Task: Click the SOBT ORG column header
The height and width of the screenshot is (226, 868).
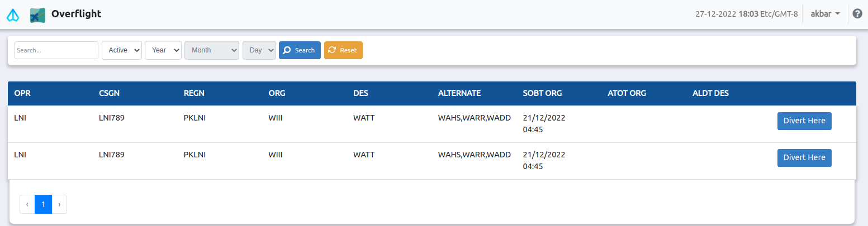Action: [x=542, y=94]
